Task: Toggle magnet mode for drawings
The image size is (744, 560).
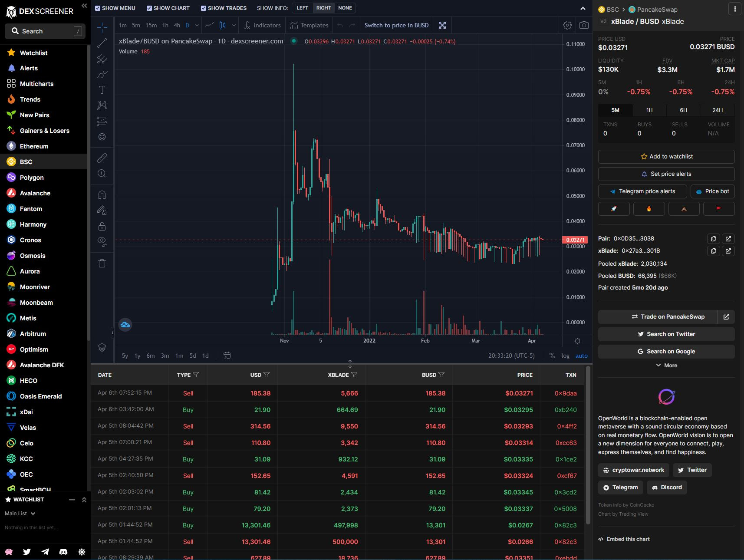Action: [102, 194]
